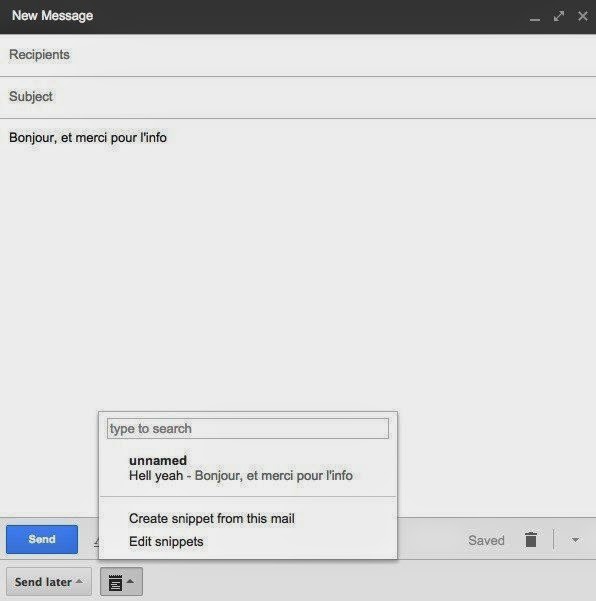Viewport: 596px width, 601px height.
Task: Open Edit snippets
Action: [x=166, y=542]
